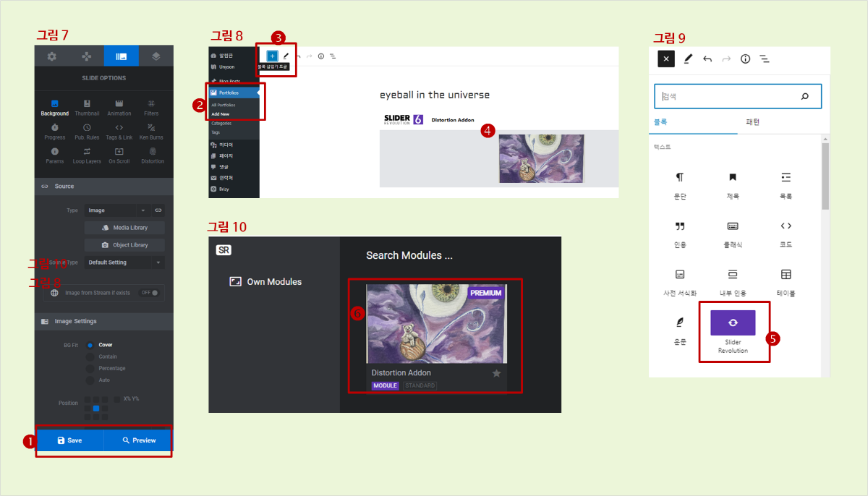Toggle Image from Stream if exists switch
Image resolution: width=868 pixels, height=496 pixels.
pyautogui.click(x=150, y=293)
